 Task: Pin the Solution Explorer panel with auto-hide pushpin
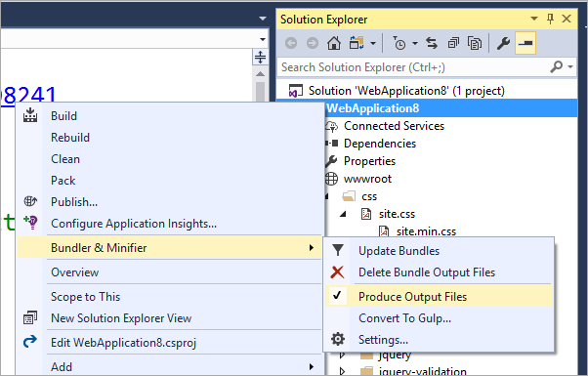pos(550,19)
